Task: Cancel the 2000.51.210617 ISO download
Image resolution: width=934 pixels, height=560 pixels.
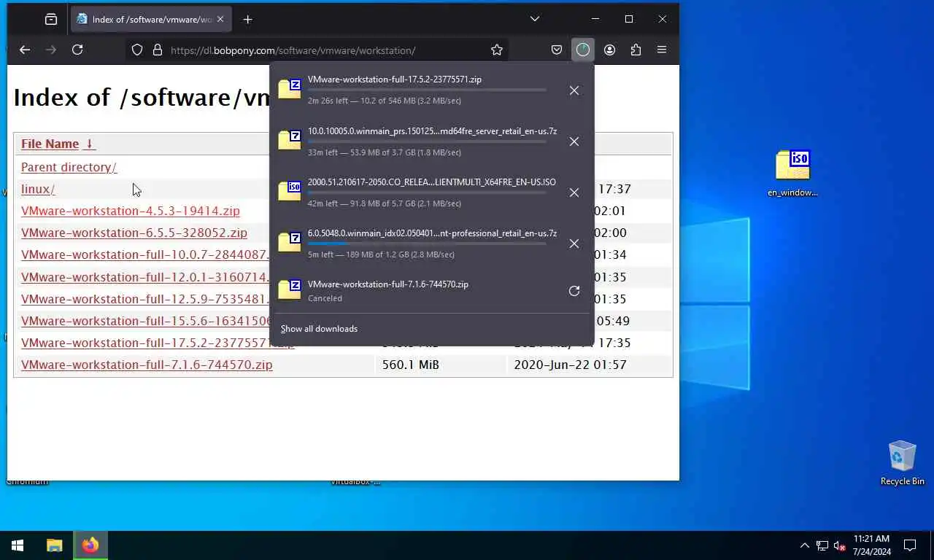Action: tap(574, 192)
